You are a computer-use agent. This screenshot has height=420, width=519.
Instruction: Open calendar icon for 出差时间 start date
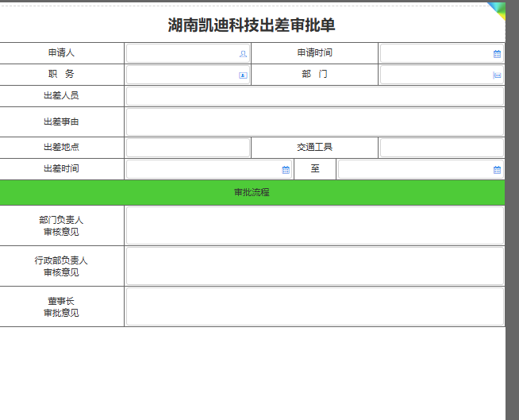[x=286, y=170]
